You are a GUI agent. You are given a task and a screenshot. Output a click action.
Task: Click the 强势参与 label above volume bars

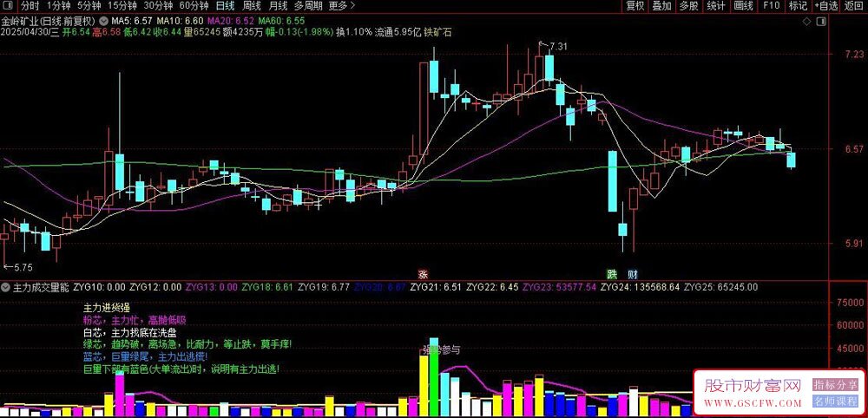pyautogui.click(x=442, y=350)
